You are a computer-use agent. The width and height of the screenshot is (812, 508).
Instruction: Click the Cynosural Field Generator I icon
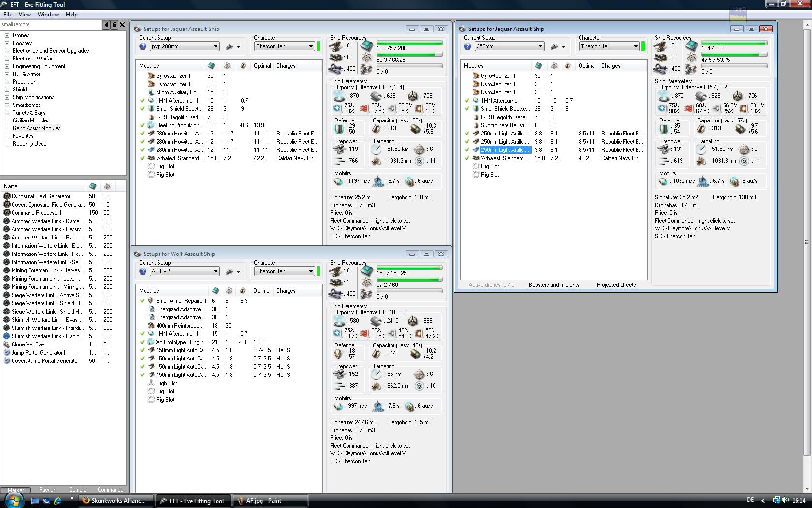[x=7, y=196]
